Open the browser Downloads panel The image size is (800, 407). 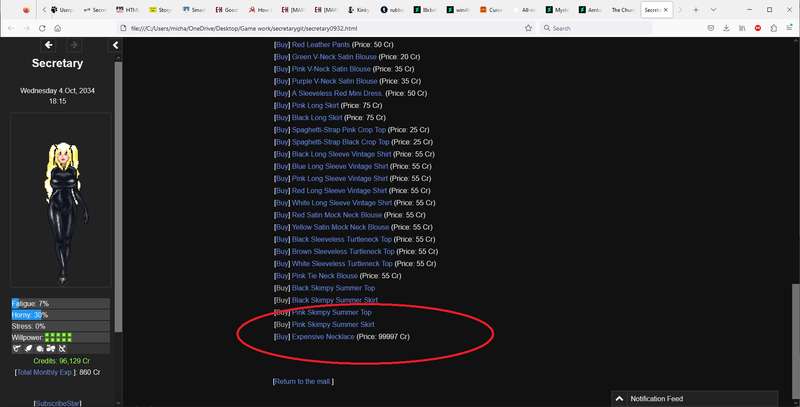click(726, 29)
